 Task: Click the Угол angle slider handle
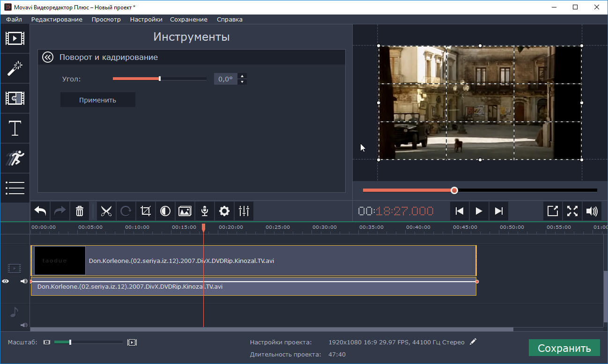(160, 79)
